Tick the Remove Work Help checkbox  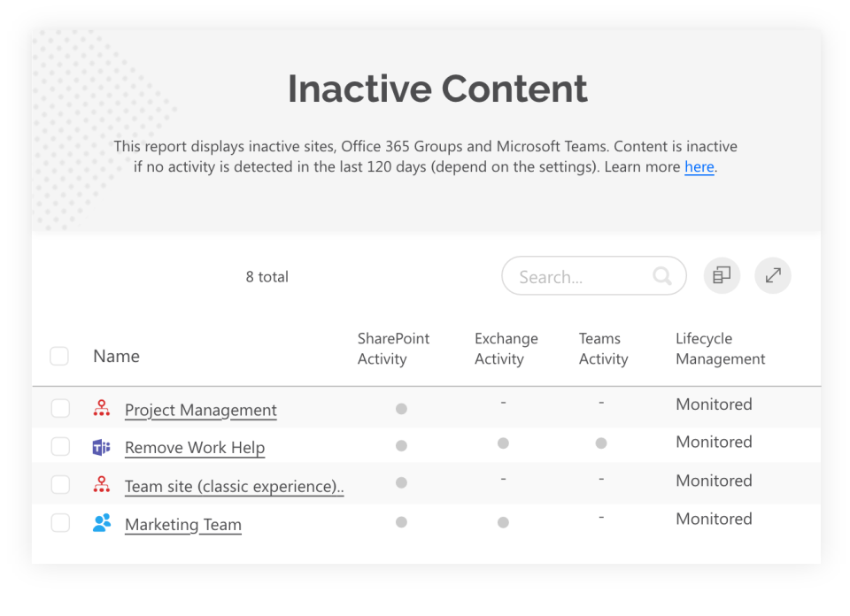pos(59,447)
